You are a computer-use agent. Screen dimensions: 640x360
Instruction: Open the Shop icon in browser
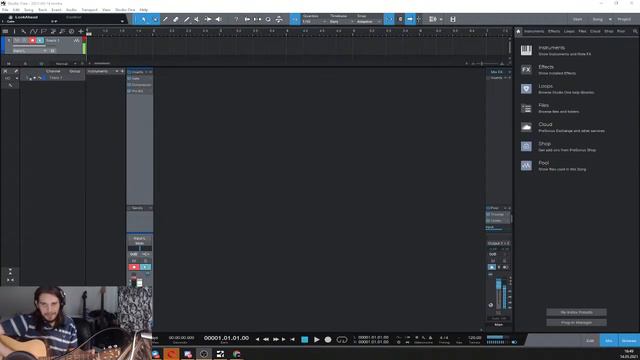[526, 146]
